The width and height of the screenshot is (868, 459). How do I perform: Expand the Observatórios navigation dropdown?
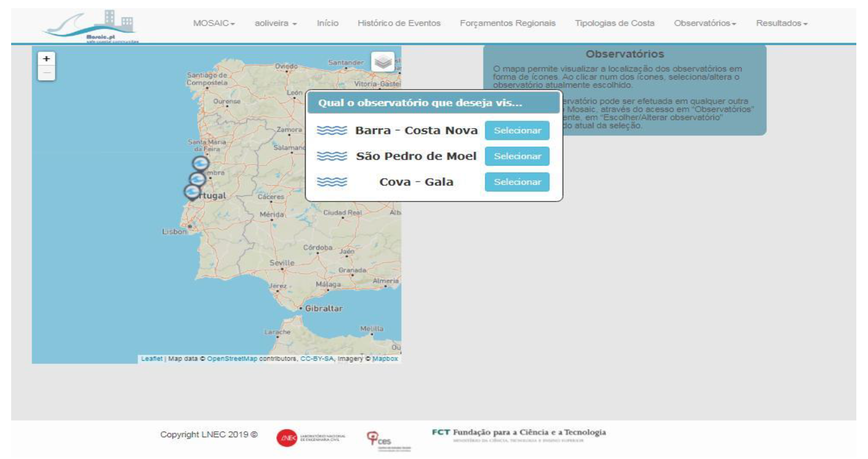pyautogui.click(x=705, y=23)
